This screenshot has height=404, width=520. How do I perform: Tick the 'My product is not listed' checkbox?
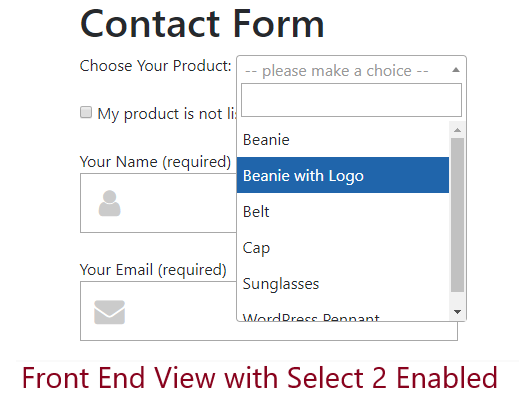click(86, 112)
